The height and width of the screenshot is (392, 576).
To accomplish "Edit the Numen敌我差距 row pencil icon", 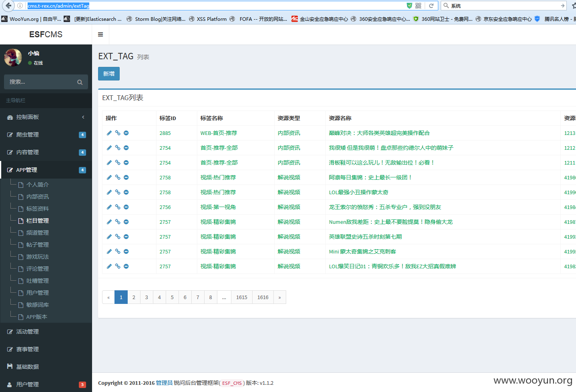I will click(109, 222).
